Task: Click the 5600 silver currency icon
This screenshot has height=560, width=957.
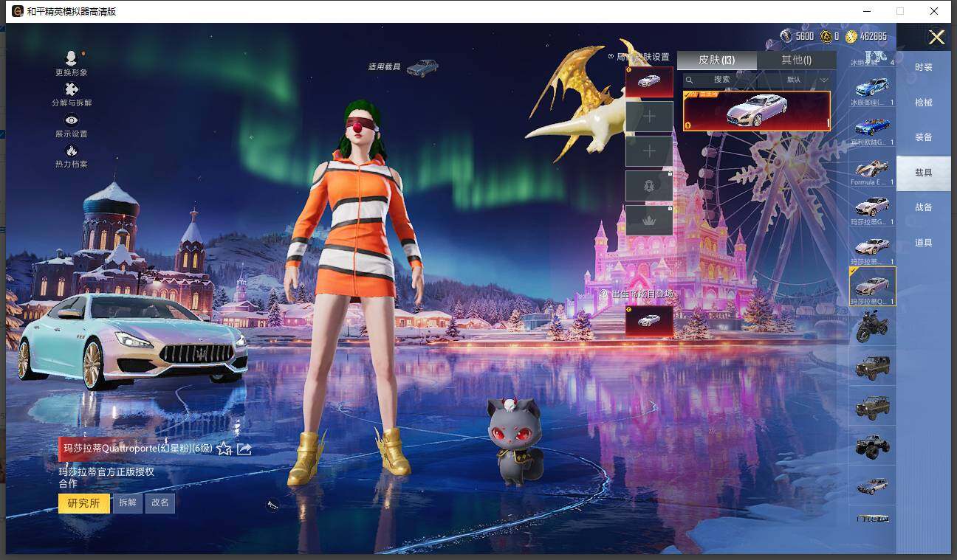Action: (786, 36)
